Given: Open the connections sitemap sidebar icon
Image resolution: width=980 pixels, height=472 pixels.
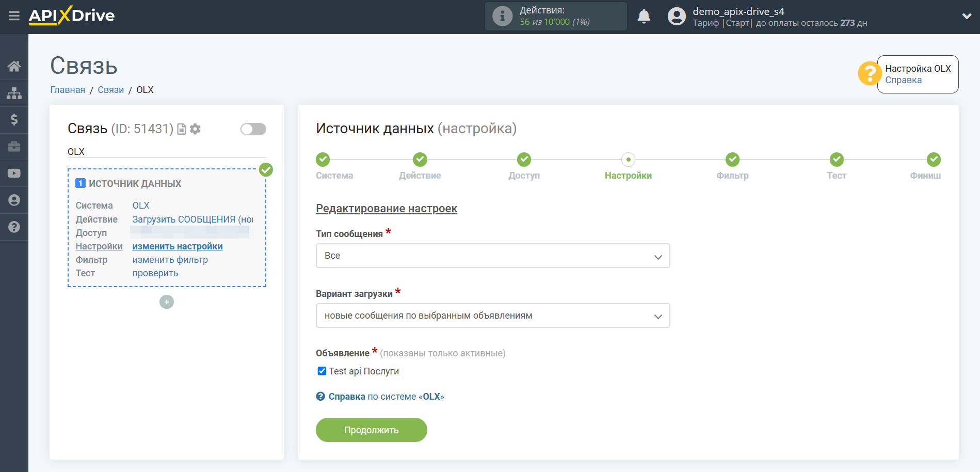Looking at the screenshot, I should (x=14, y=93).
